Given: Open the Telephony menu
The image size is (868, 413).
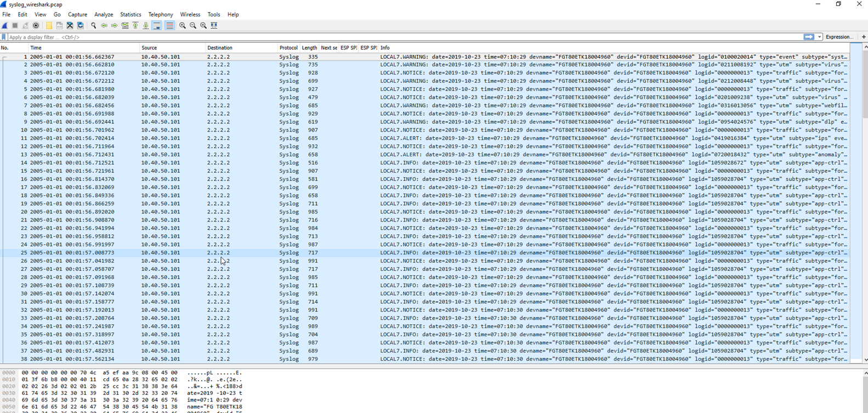Looking at the screenshot, I should pos(161,15).
